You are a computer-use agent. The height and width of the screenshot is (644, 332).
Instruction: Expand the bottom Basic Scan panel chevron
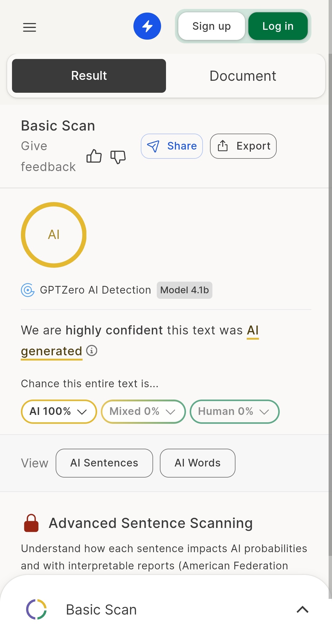pos(302,609)
